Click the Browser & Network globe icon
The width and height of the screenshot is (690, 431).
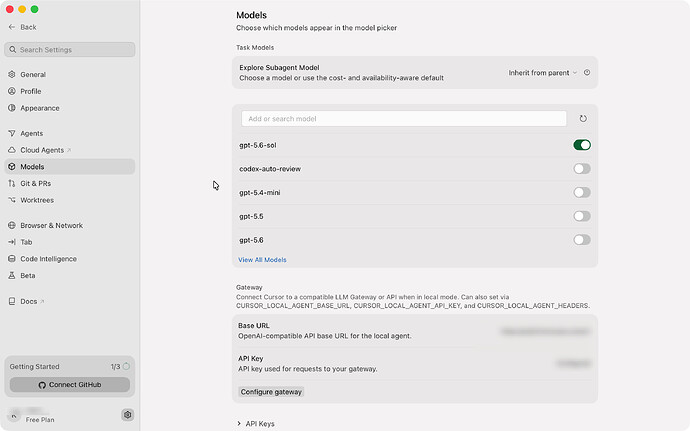[12, 225]
